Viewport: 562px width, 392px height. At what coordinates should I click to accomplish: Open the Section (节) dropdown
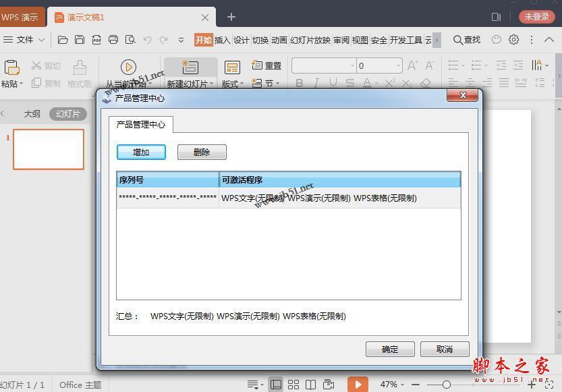(x=266, y=84)
